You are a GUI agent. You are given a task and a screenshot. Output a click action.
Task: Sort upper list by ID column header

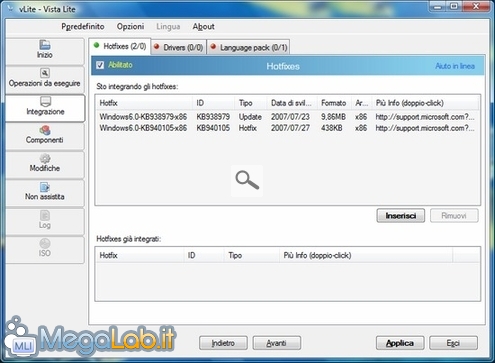(x=214, y=103)
